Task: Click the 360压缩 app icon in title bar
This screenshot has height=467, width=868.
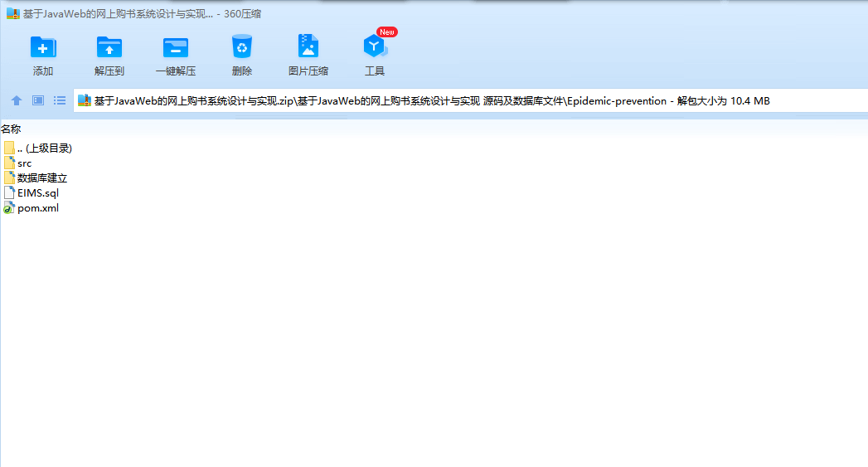Action: click(x=12, y=13)
